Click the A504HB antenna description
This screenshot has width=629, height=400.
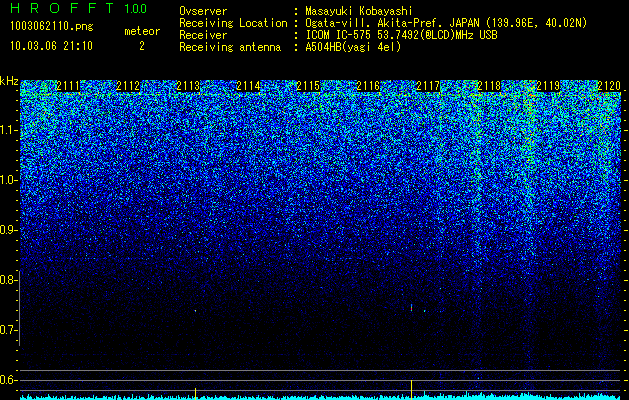[x=353, y=47]
